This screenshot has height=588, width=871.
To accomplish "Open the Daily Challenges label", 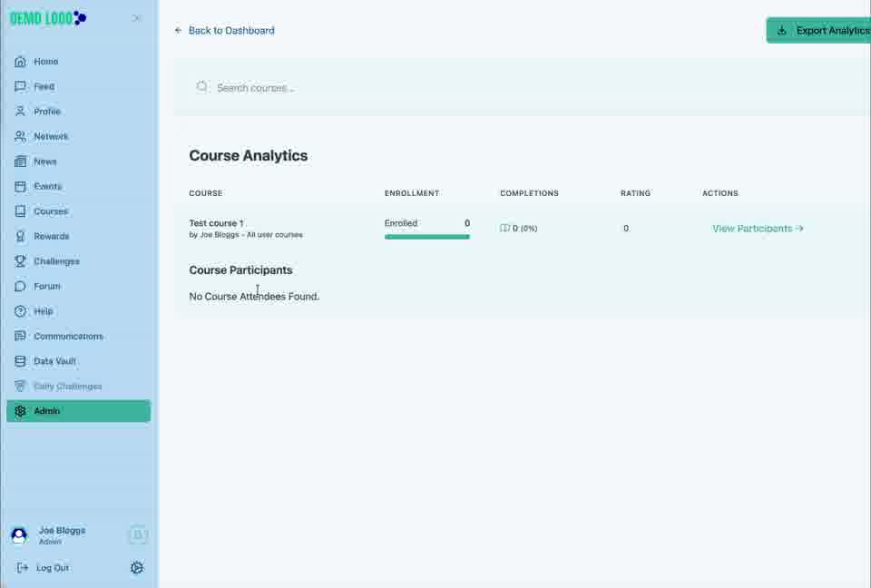I will [x=68, y=387].
